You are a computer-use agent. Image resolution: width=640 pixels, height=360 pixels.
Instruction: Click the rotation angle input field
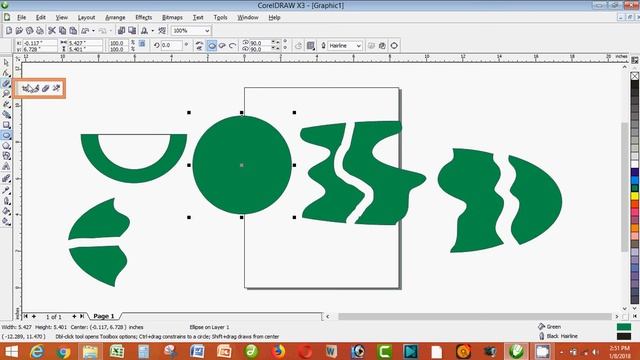coord(172,46)
